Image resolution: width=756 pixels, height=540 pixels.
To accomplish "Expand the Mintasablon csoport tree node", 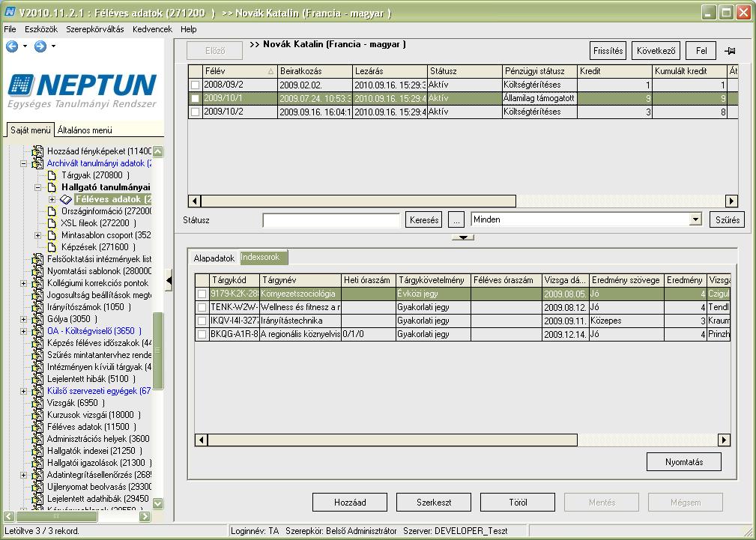I will click(x=37, y=235).
